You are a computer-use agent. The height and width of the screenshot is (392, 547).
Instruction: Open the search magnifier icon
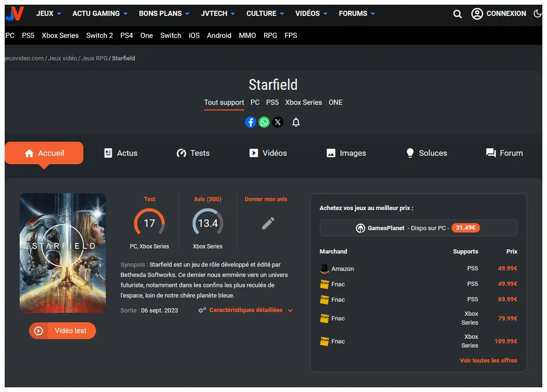(x=458, y=14)
